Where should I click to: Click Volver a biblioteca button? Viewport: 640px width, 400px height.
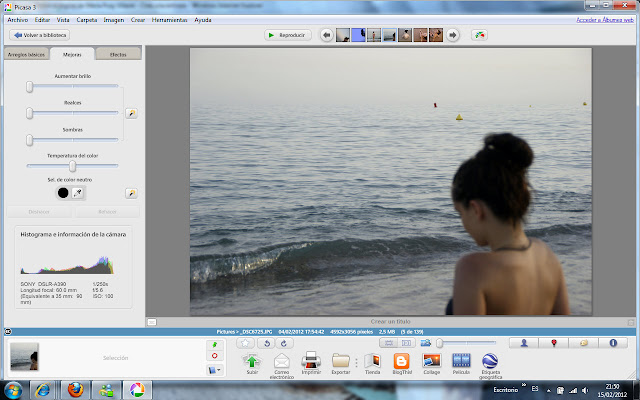pyautogui.click(x=40, y=35)
